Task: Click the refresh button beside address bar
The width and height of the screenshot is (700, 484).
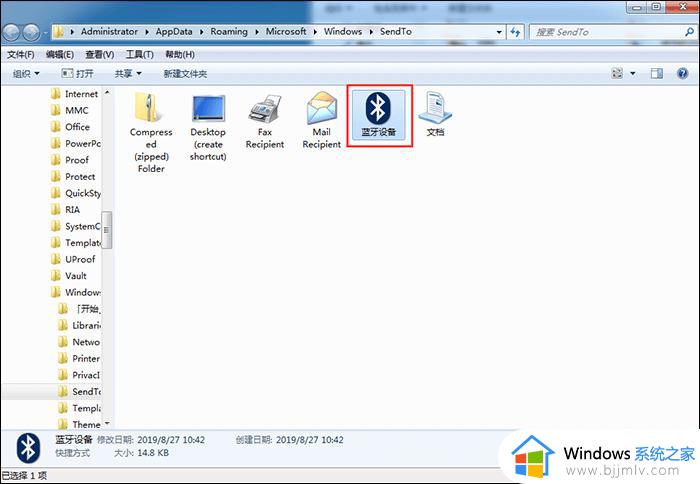Action: tap(515, 32)
